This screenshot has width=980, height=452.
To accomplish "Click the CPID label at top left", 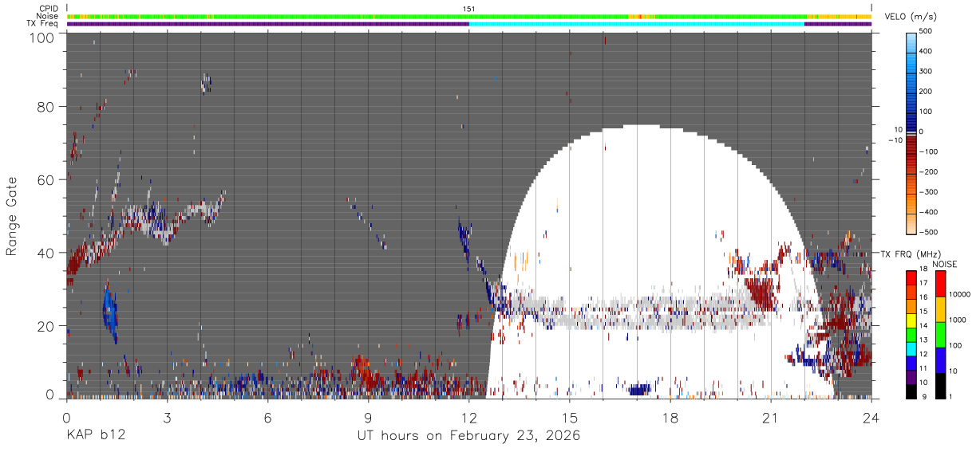I will pyautogui.click(x=49, y=8).
